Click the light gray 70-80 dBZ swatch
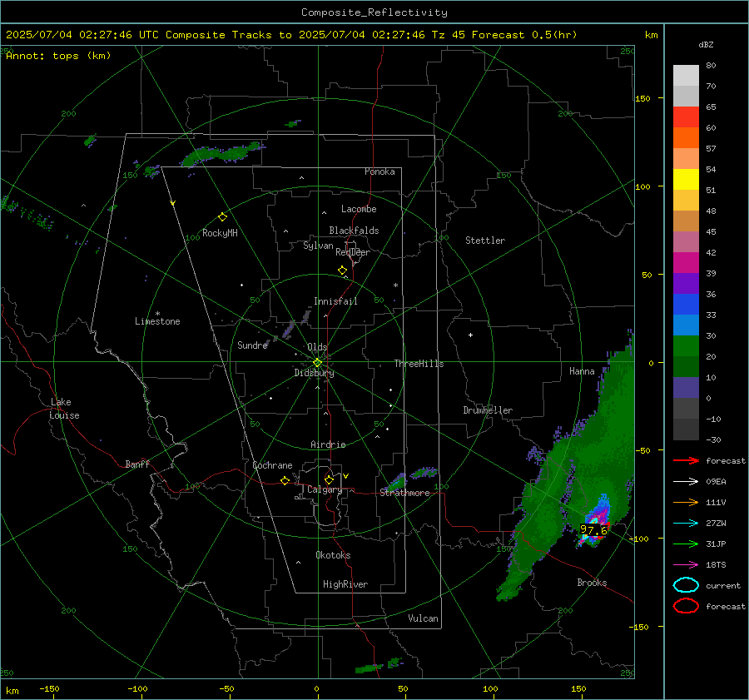Viewport: 749px width, 700px height. (x=686, y=76)
